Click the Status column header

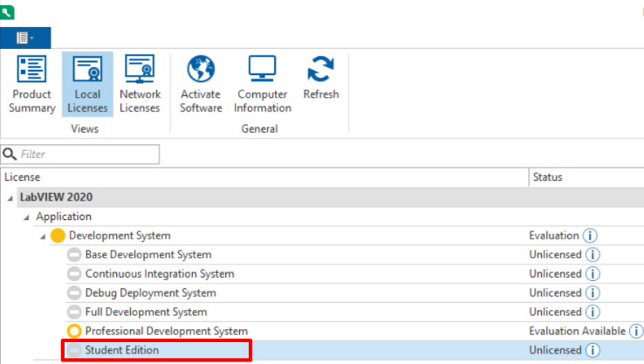tap(547, 177)
